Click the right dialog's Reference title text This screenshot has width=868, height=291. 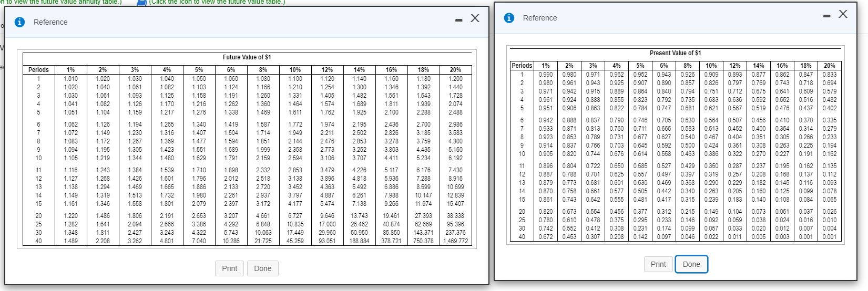pyautogui.click(x=540, y=18)
